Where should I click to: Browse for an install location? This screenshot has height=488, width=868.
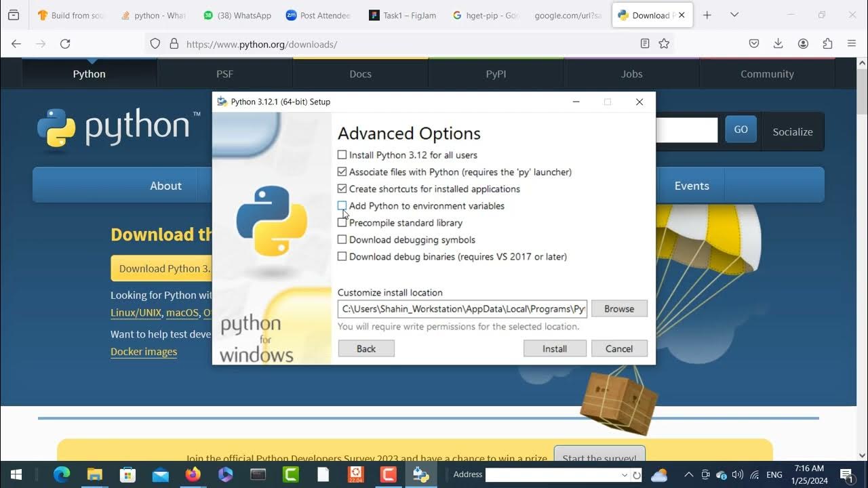click(619, 308)
